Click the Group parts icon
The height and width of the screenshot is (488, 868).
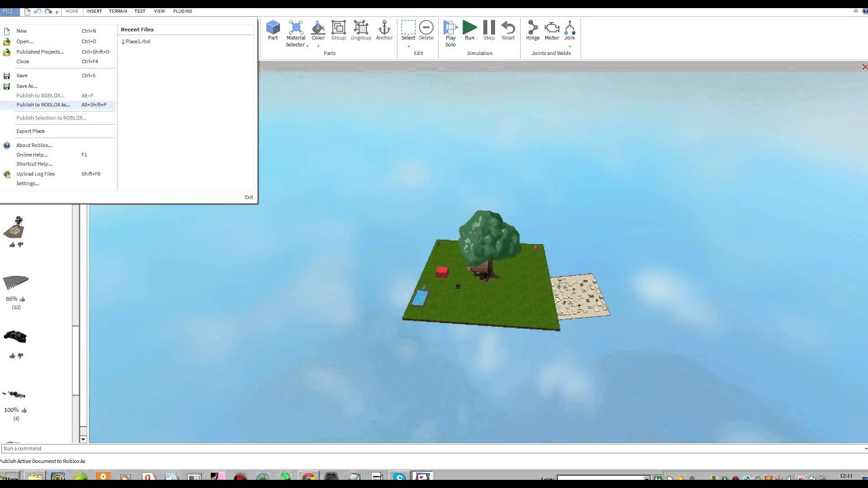(x=338, y=30)
